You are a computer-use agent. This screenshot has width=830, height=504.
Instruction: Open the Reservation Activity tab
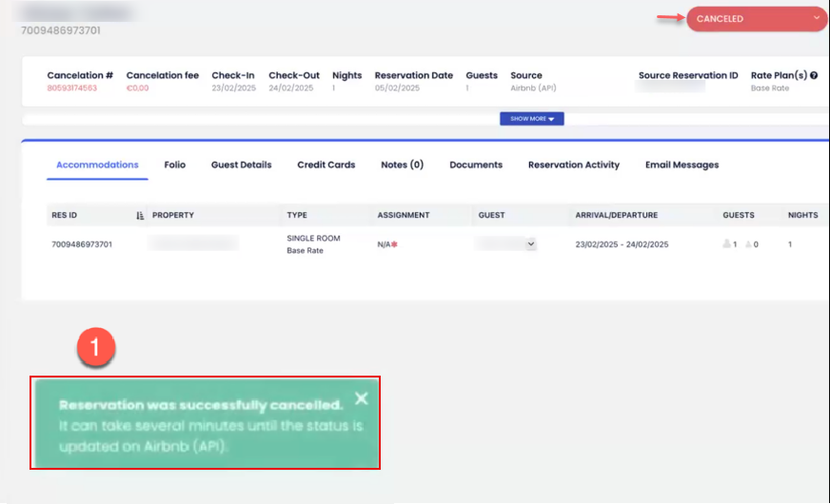(573, 165)
